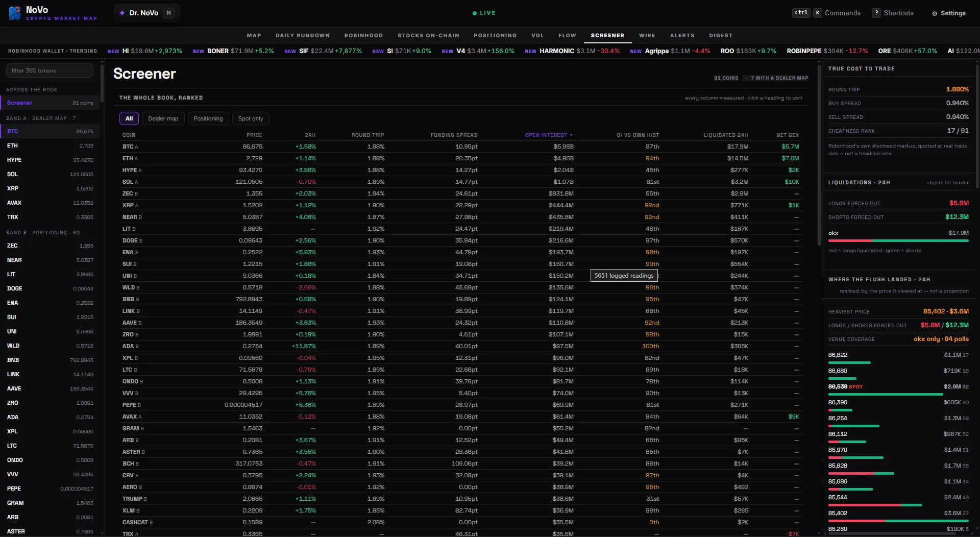Screen dimensions: 980x537
Task: Click the HARMONIC trending ticker item
Action: (572, 51)
